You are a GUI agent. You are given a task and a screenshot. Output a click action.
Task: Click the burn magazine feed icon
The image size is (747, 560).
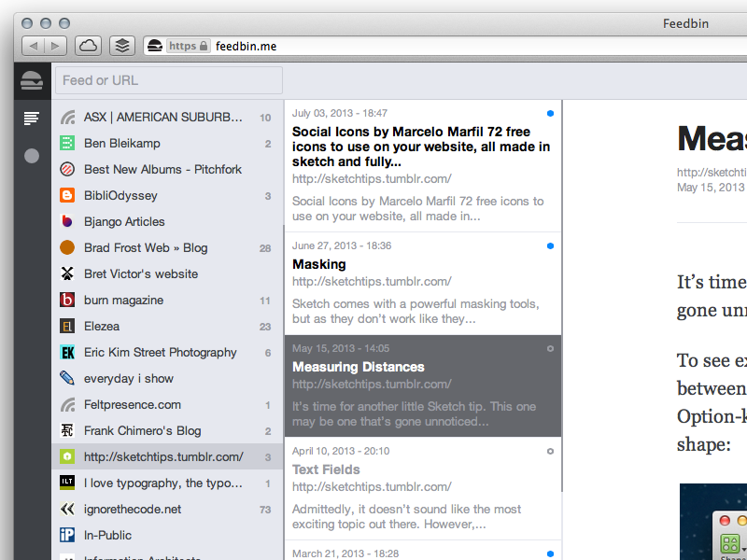pyautogui.click(x=67, y=301)
